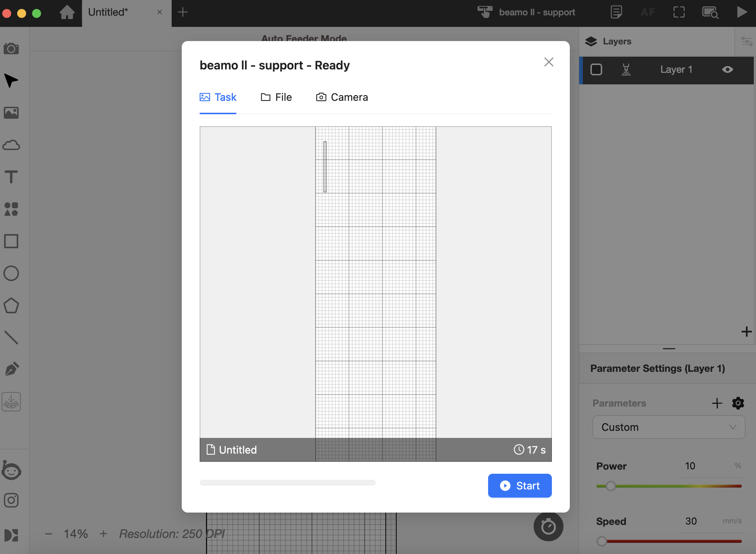The width and height of the screenshot is (756, 554).
Task: Toggle the AF autofocus icon in top bar
Action: click(648, 12)
